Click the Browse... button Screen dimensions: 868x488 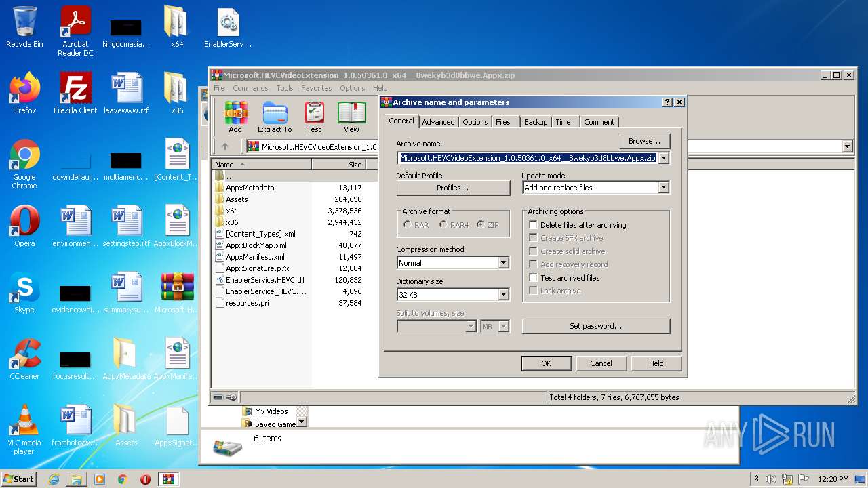(644, 141)
